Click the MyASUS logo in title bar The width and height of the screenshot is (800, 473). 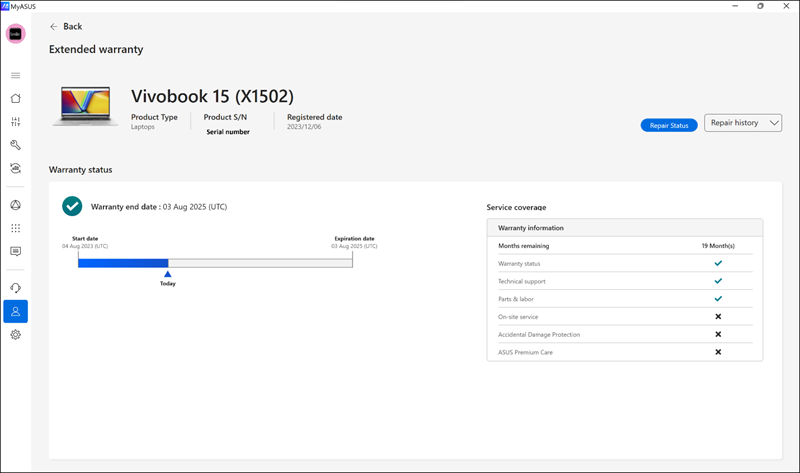coord(5,6)
